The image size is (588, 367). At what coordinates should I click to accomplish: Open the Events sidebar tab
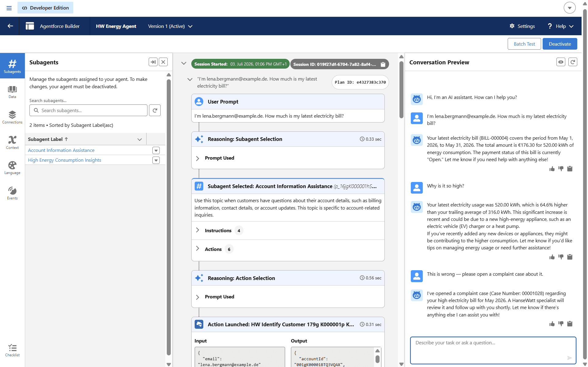click(12, 193)
